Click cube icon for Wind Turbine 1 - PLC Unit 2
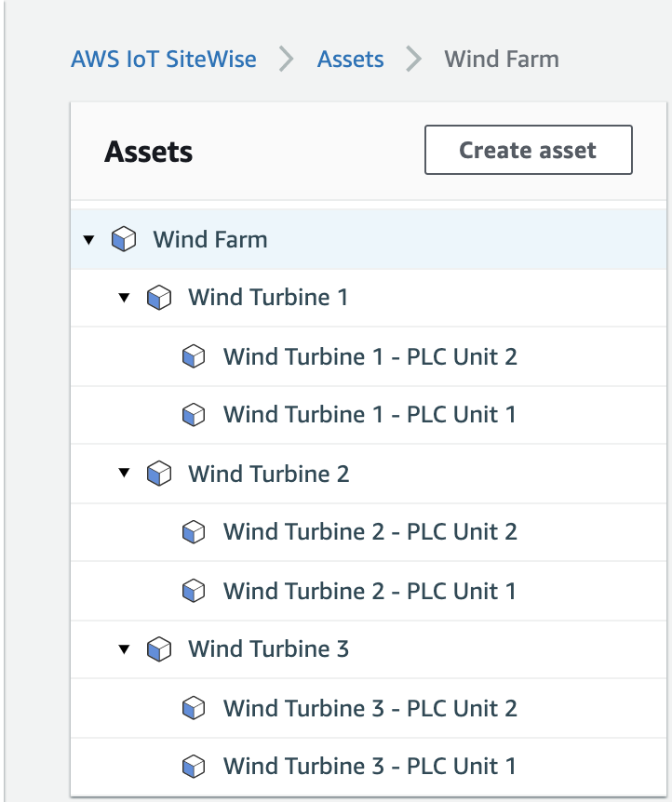Image resolution: width=672 pixels, height=802 pixels. click(194, 356)
